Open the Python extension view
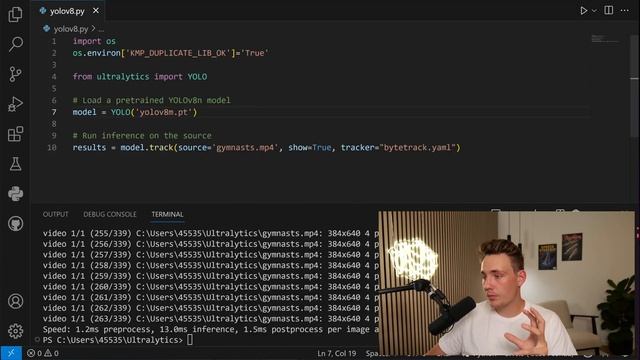 [15, 194]
